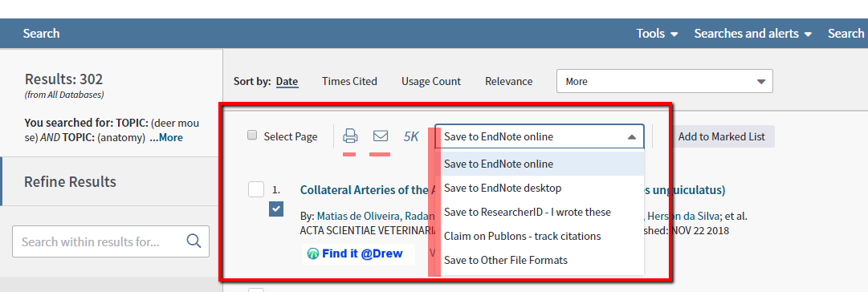868x292 pixels.
Task: Tick the Select Page checkbox
Action: pos(252,136)
